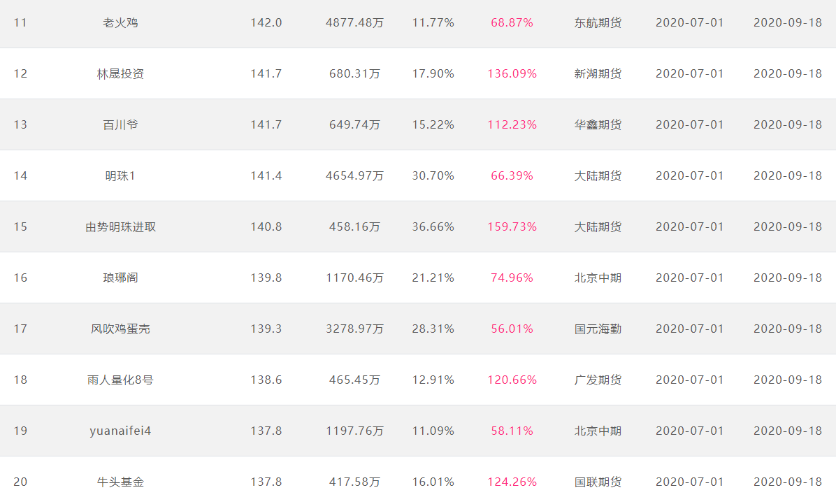Click the 159.73% return value

[512, 227]
